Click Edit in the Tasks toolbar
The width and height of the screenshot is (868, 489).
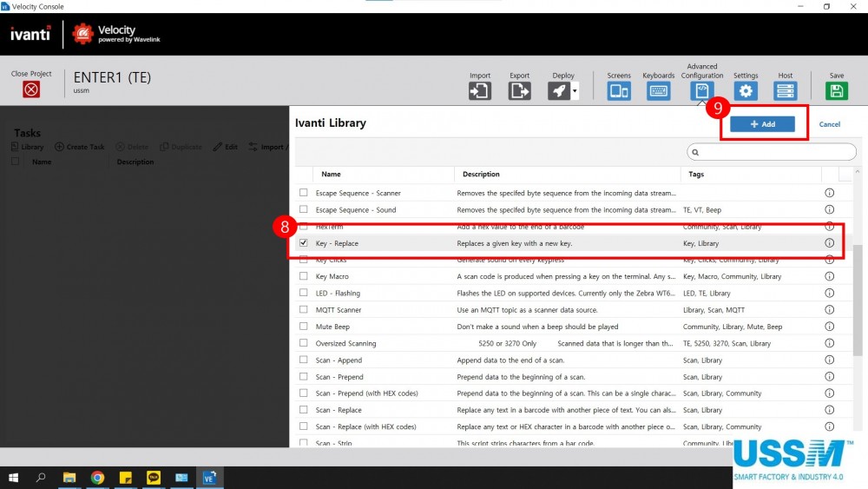[226, 147]
